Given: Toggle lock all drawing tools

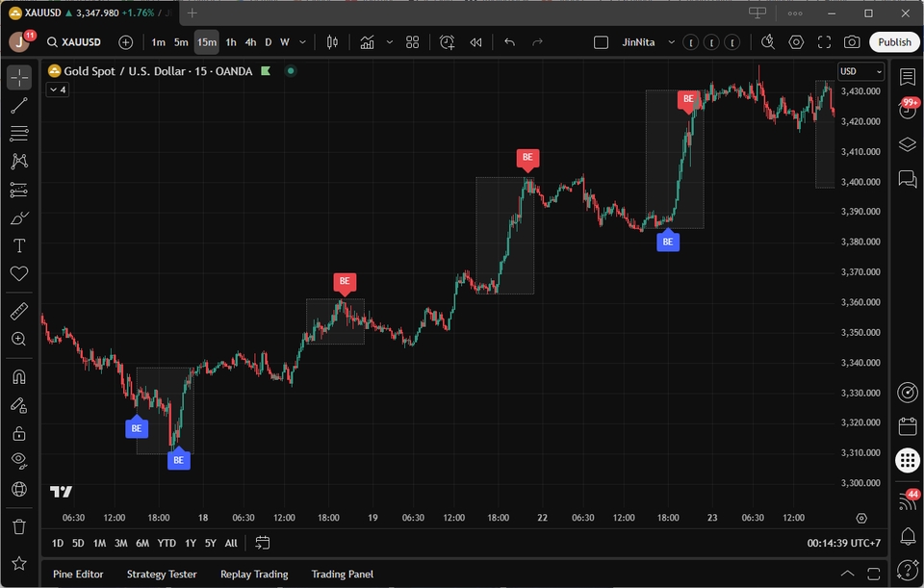Looking at the screenshot, I should coord(19,433).
